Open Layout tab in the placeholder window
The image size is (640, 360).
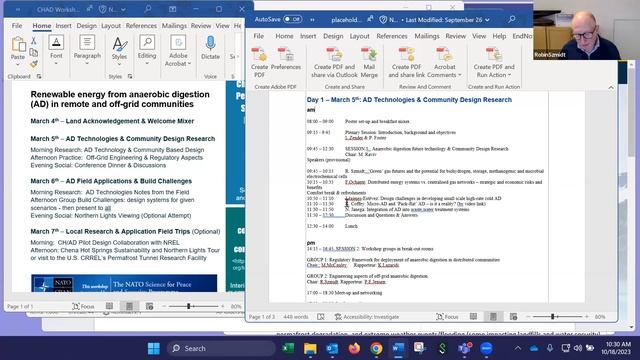(359, 36)
